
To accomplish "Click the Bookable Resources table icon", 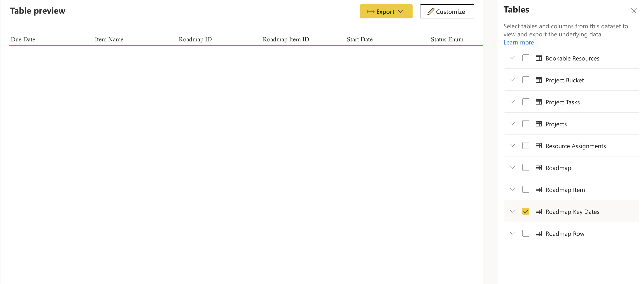I will (539, 58).
